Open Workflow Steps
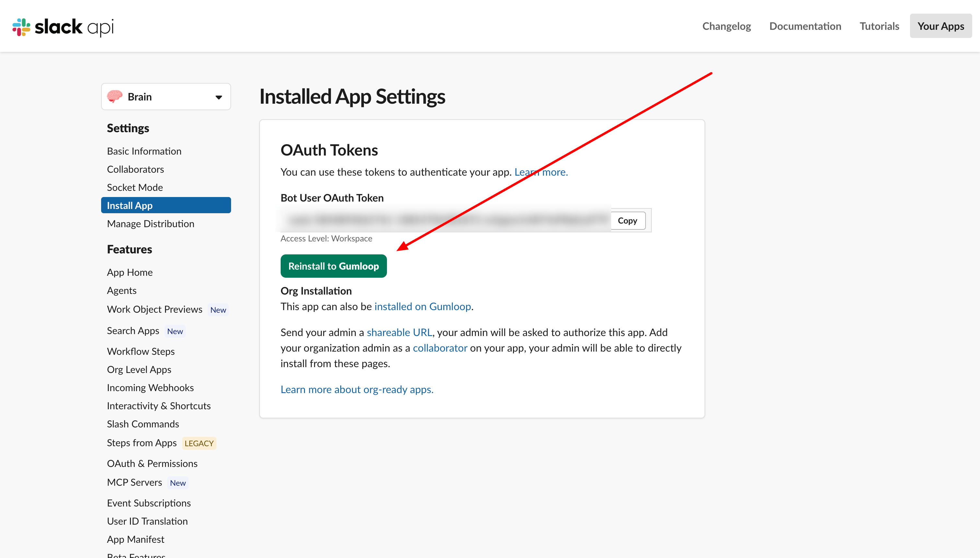The height and width of the screenshot is (558, 980). tap(141, 351)
